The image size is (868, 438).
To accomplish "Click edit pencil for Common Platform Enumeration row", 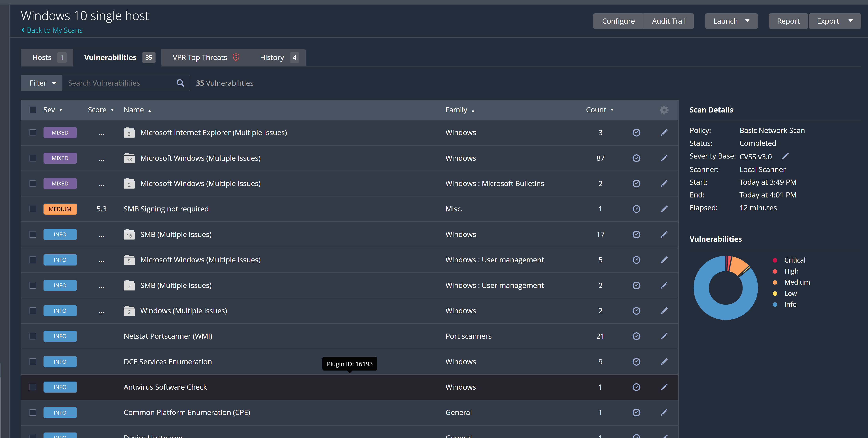I will [x=664, y=412].
